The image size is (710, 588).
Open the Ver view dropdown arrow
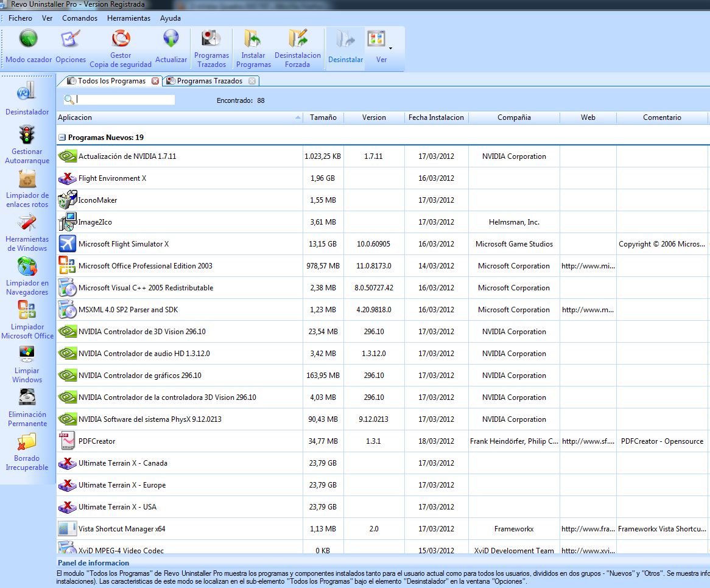tap(390, 47)
